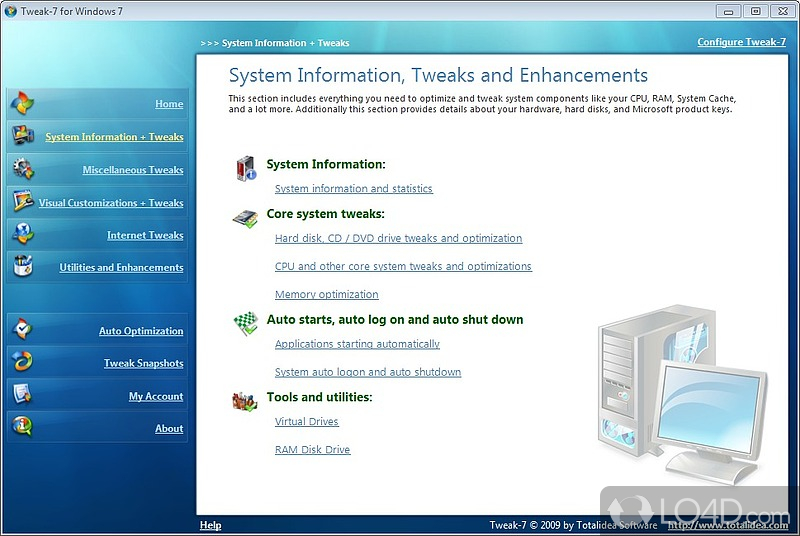The height and width of the screenshot is (536, 800).
Task: Click the Tools and utilities: heading
Action: click(319, 397)
